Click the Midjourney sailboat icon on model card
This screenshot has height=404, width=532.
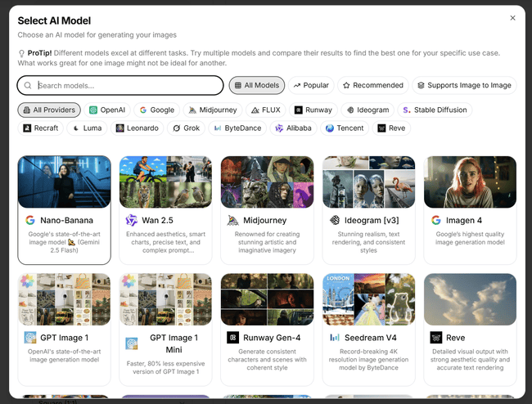pos(233,220)
